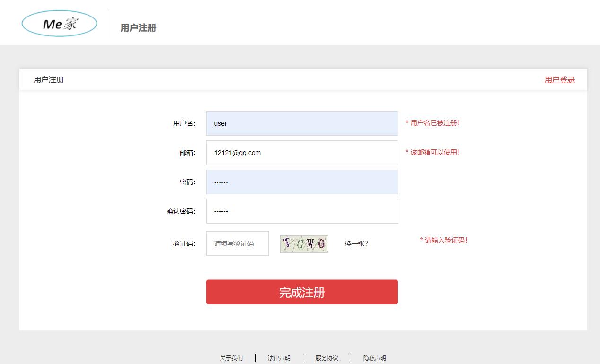The image size is (600, 364).
Task: Click the Me家 logo
Action: [59, 22]
